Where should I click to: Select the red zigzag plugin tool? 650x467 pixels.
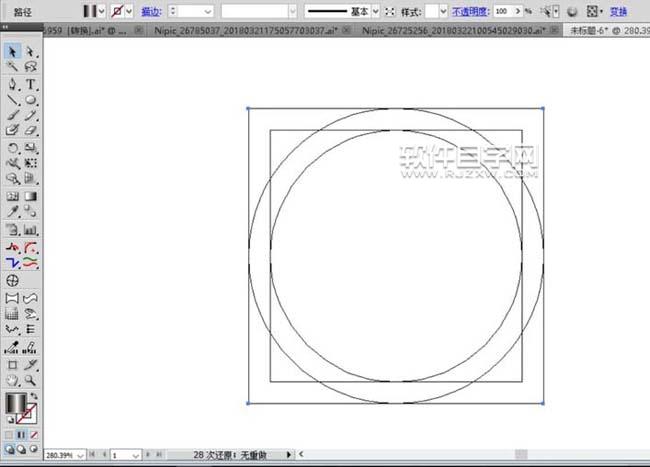[12, 247]
